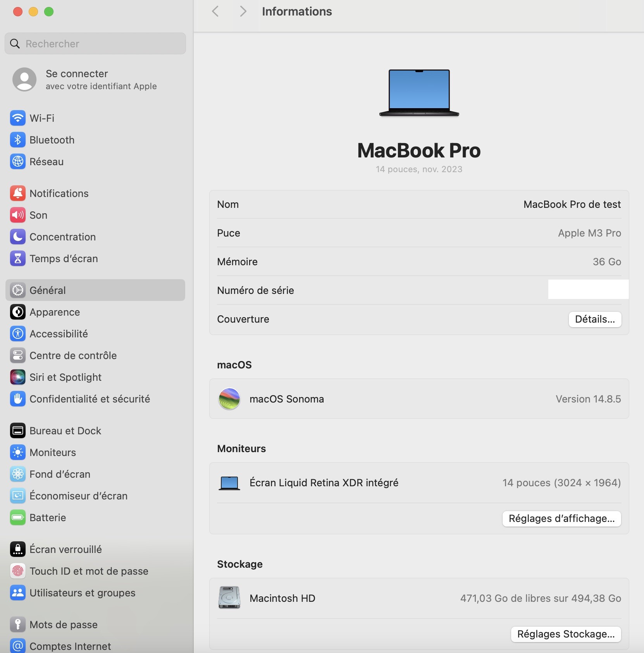
Task: Open Temps d'écran settings
Action: [x=64, y=259]
